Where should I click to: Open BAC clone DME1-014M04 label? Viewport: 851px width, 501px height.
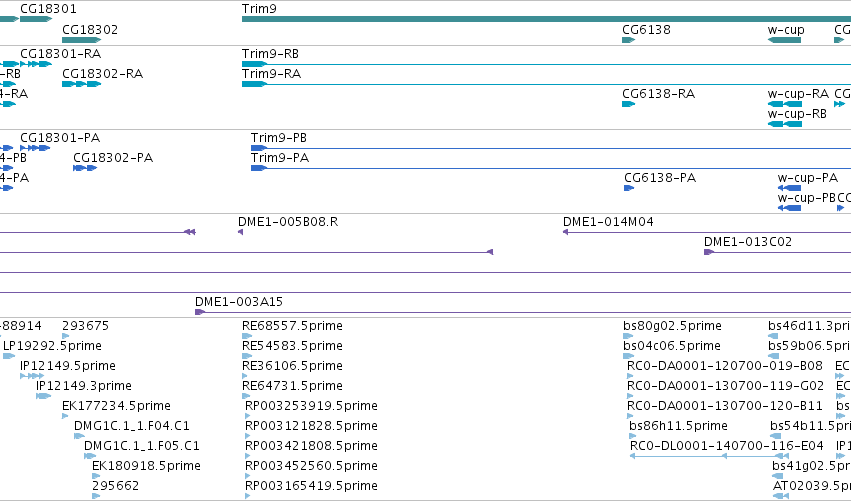click(608, 222)
